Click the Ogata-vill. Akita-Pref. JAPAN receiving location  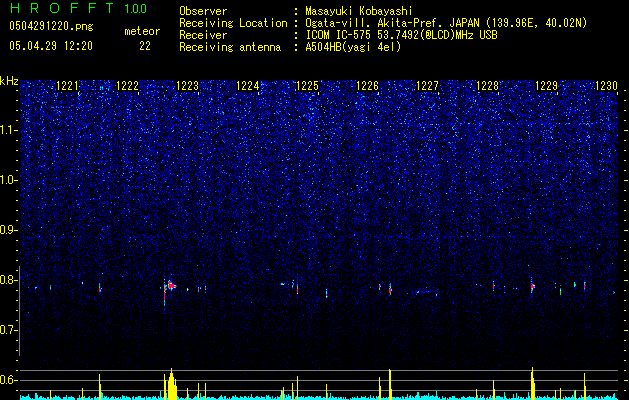click(x=447, y=23)
